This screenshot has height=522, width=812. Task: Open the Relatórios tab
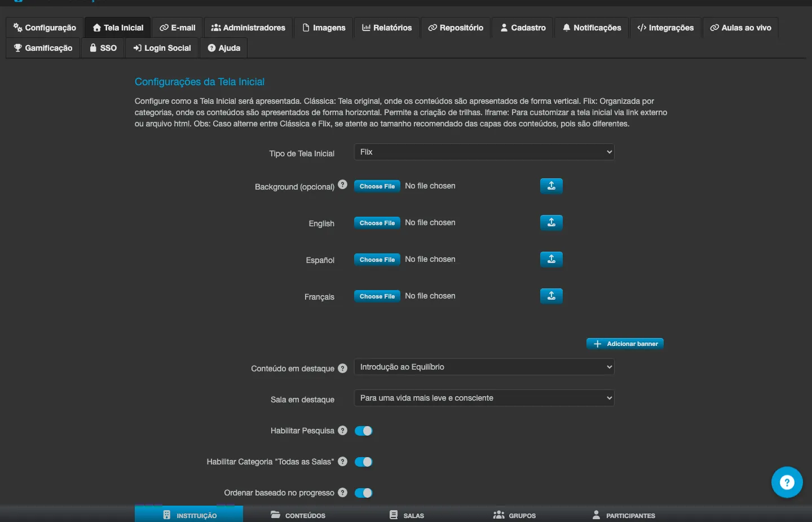pyautogui.click(x=387, y=28)
